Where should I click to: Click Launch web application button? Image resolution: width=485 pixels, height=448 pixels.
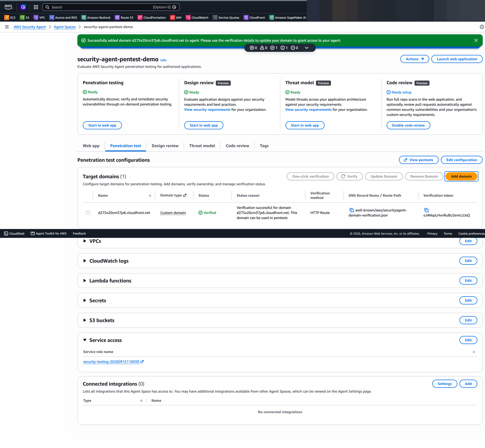click(457, 59)
